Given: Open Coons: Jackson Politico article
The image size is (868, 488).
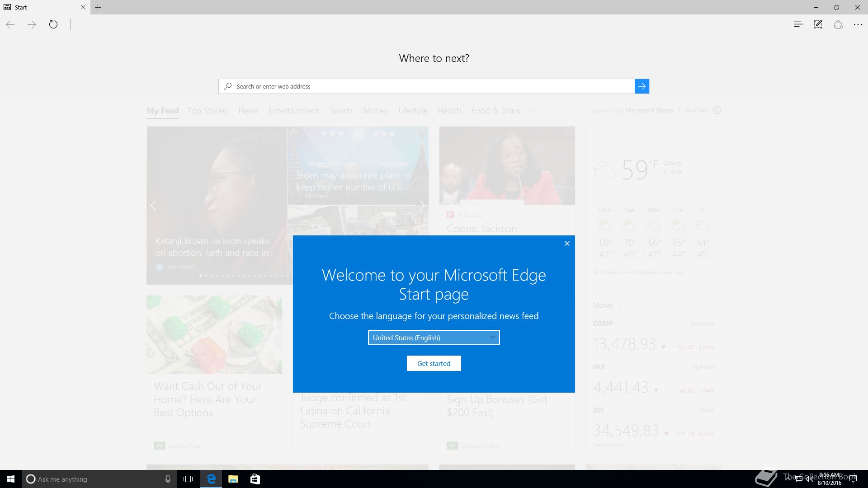Looking at the screenshot, I should pyautogui.click(x=482, y=229).
